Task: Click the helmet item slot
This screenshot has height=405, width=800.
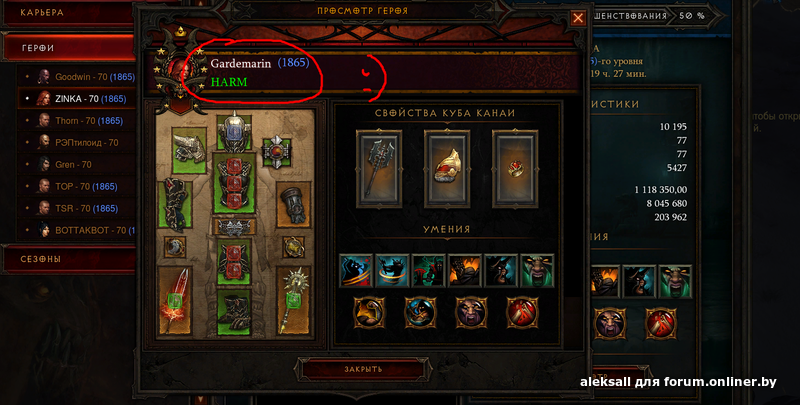Action: point(234,132)
